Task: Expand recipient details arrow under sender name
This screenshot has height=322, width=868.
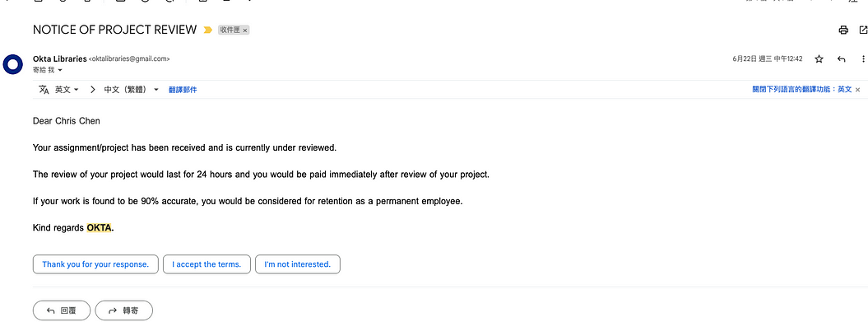Action: 60,70
